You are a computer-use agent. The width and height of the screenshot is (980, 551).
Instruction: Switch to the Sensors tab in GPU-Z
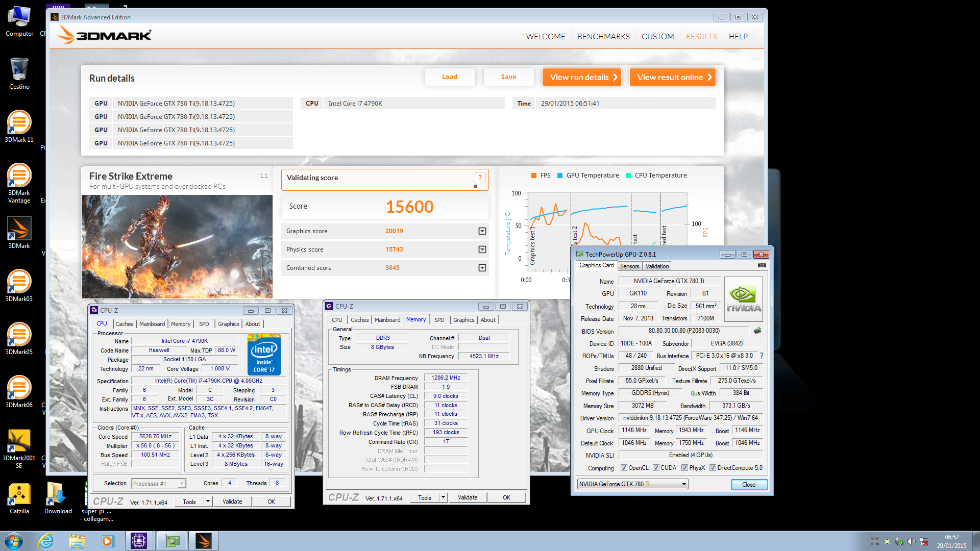[629, 266]
